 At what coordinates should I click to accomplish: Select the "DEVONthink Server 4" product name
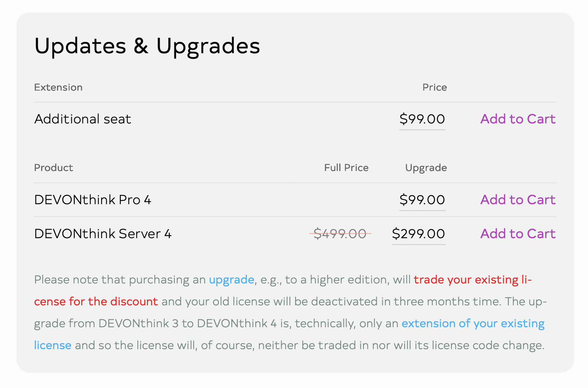[x=103, y=234]
